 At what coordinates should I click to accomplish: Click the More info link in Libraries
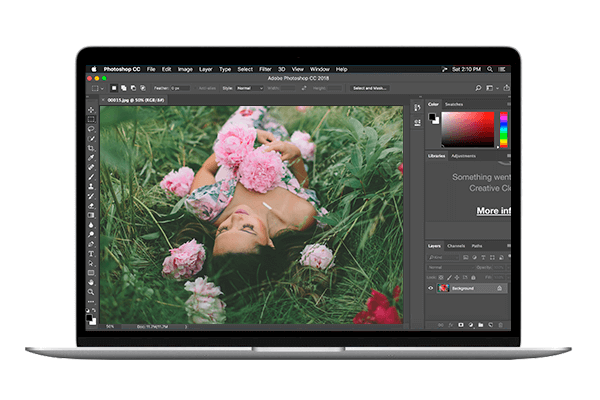(494, 211)
